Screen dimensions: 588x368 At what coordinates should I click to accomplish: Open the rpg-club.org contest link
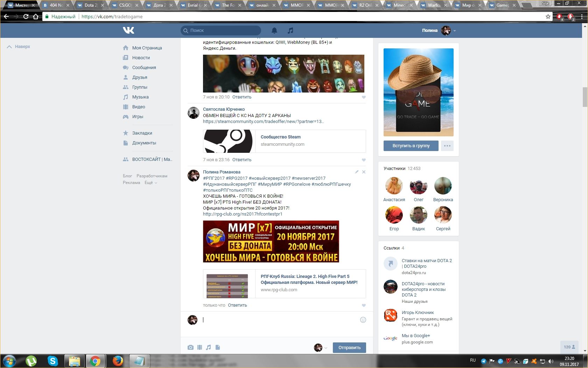click(x=243, y=214)
